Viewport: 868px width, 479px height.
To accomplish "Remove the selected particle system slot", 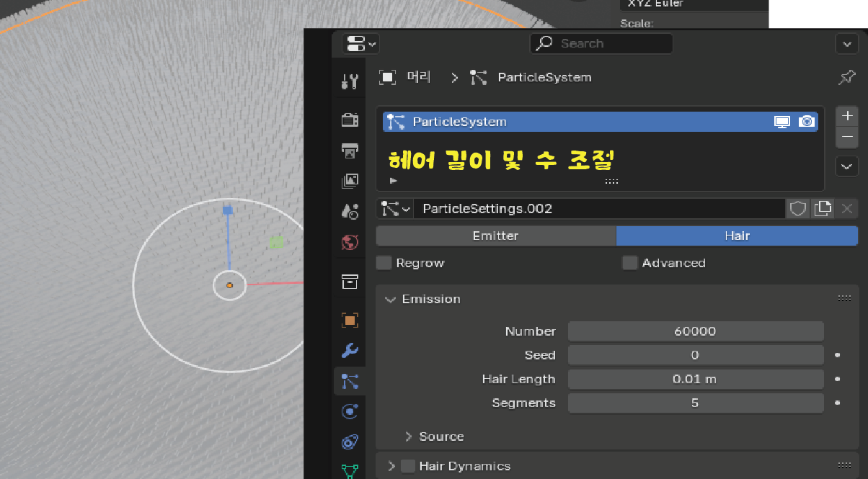I will click(x=847, y=135).
